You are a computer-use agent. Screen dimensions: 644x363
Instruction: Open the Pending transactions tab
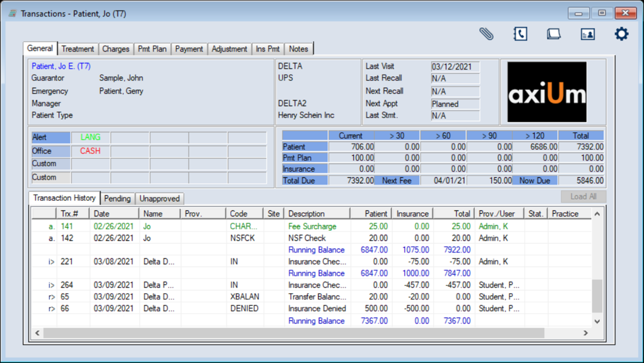[x=117, y=199]
